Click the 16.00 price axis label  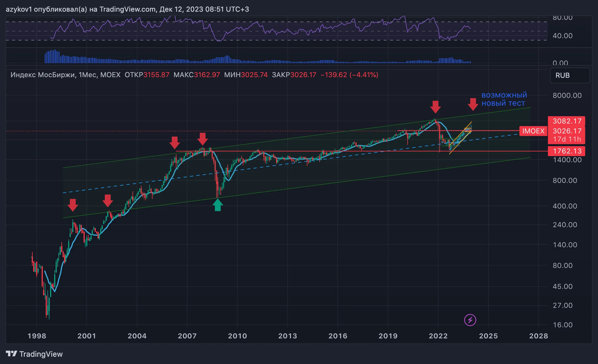point(562,325)
